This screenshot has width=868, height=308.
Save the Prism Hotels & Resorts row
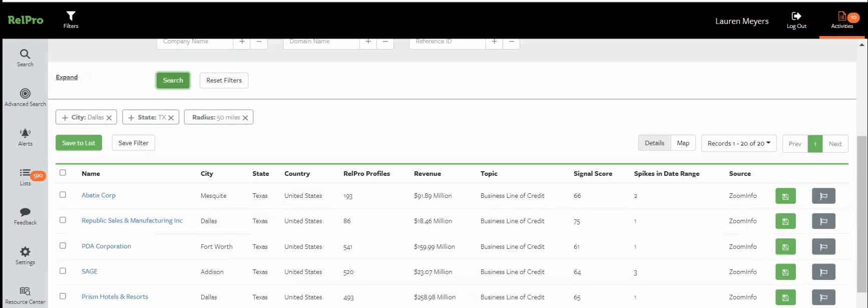785,297
